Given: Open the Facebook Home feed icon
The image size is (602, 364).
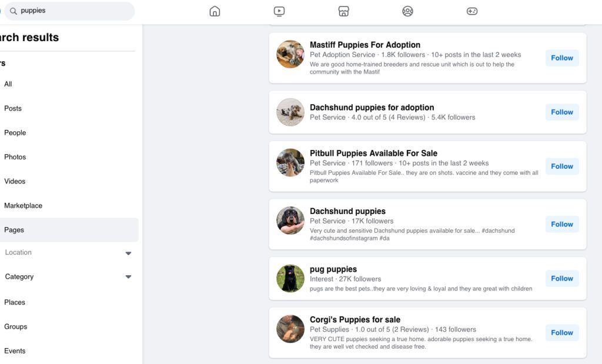Looking at the screenshot, I should [x=214, y=11].
